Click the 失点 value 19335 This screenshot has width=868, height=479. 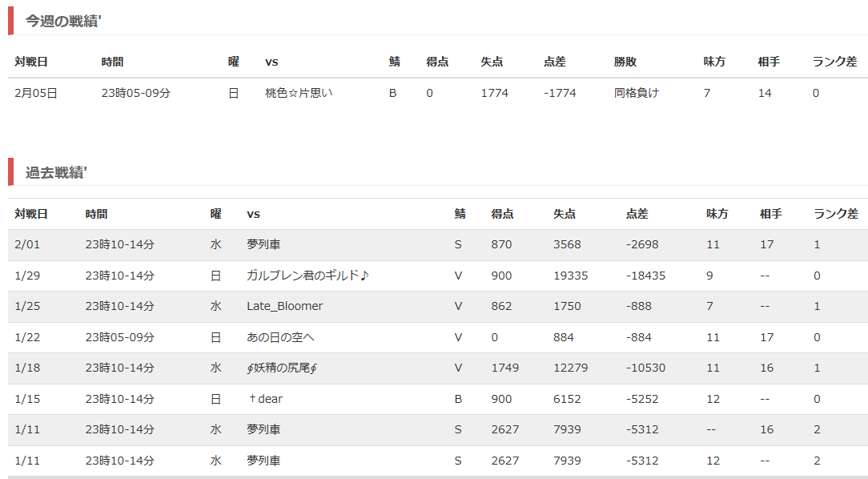pyautogui.click(x=571, y=276)
